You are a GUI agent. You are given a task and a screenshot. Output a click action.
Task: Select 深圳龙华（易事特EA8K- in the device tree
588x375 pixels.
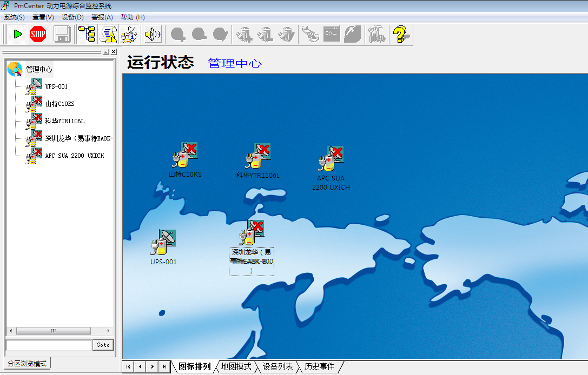click(79, 138)
